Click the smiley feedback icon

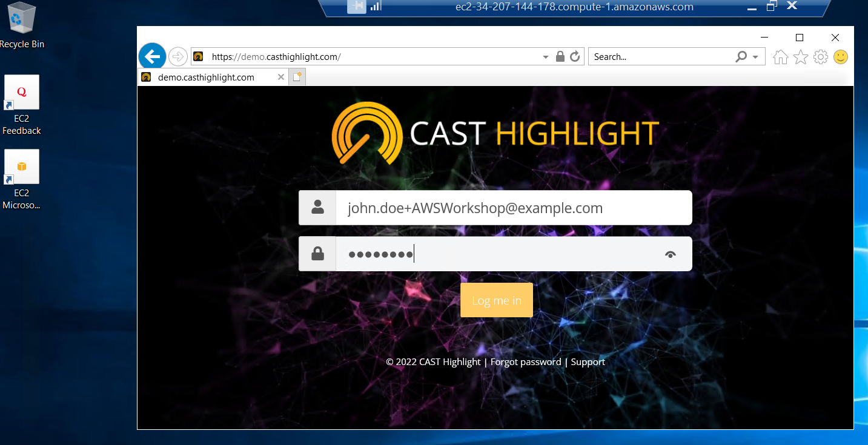click(841, 57)
